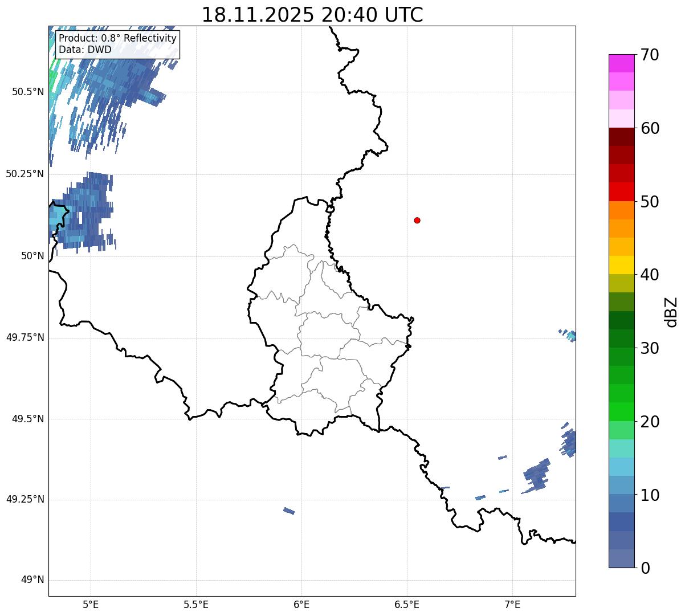Click the colorbar tick label 20
This screenshot has width=685, height=616.
tap(650, 422)
